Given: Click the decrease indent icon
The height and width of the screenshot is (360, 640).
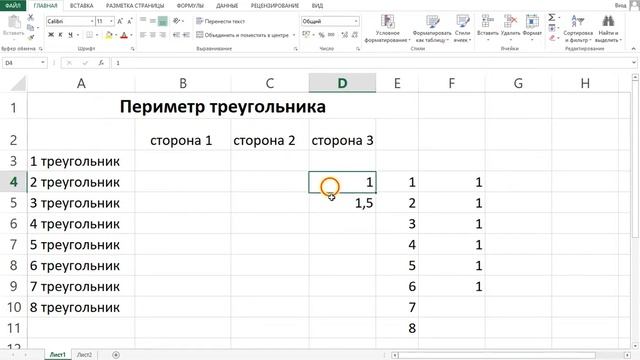Looking at the screenshot, I should click(x=176, y=35).
